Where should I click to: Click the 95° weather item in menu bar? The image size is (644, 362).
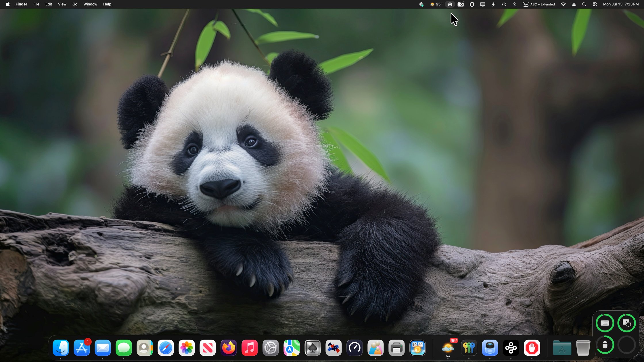[436, 4]
